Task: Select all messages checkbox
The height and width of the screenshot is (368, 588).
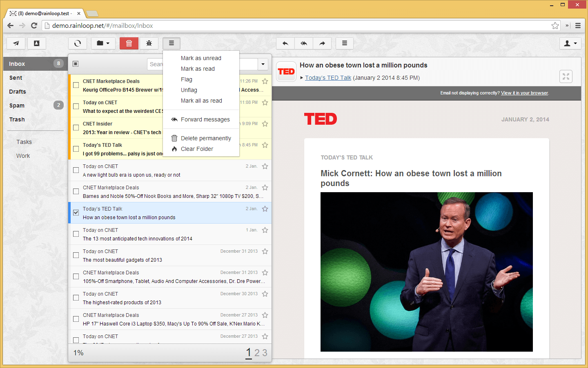Action: [x=76, y=64]
